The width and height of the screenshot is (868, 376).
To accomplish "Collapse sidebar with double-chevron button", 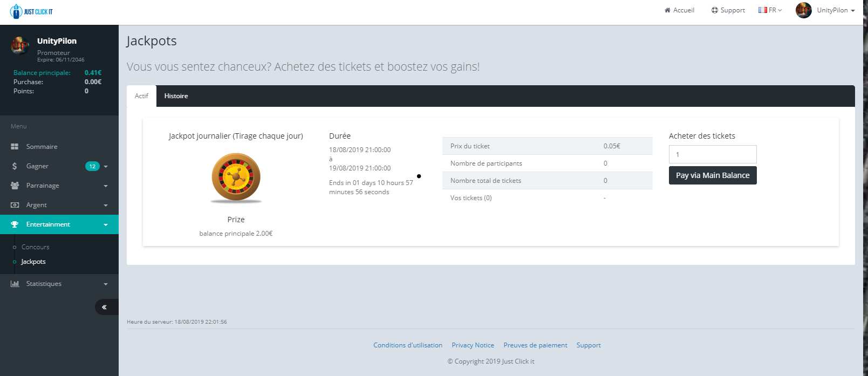I will point(104,307).
